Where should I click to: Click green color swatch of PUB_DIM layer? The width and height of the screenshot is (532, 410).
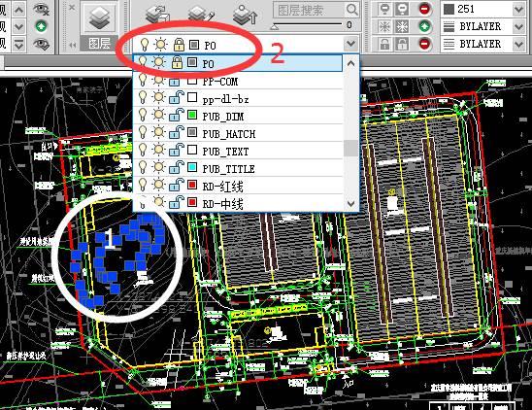(x=192, y=115)
